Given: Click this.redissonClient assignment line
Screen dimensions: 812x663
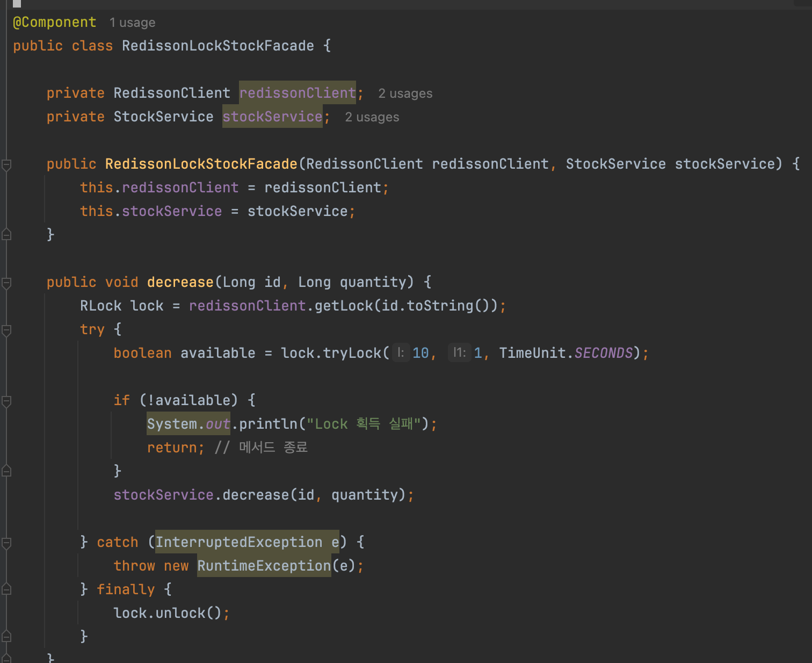Looking at the screenshot, I should click(x=234, y=188).
